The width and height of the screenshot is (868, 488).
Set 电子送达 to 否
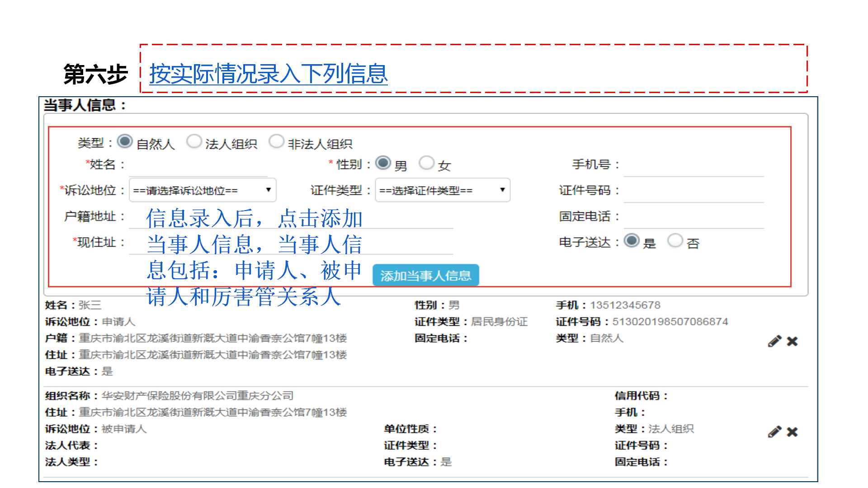tap(675, 241)
